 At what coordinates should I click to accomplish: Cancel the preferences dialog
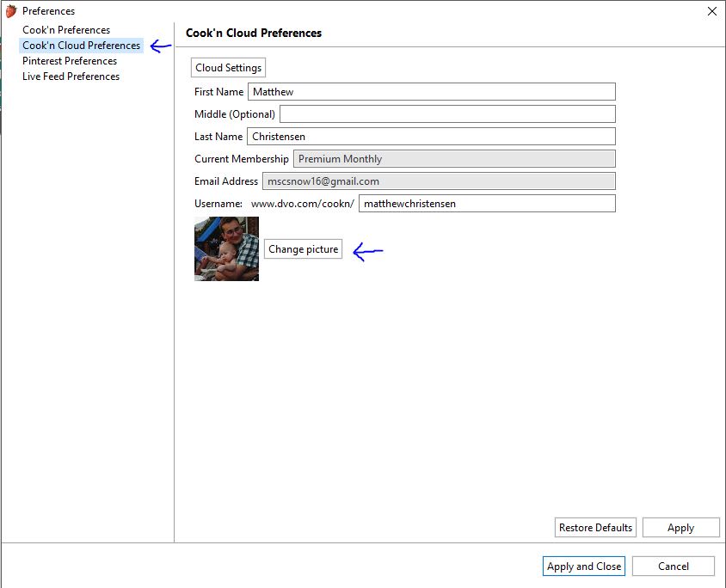click(674, 567)
